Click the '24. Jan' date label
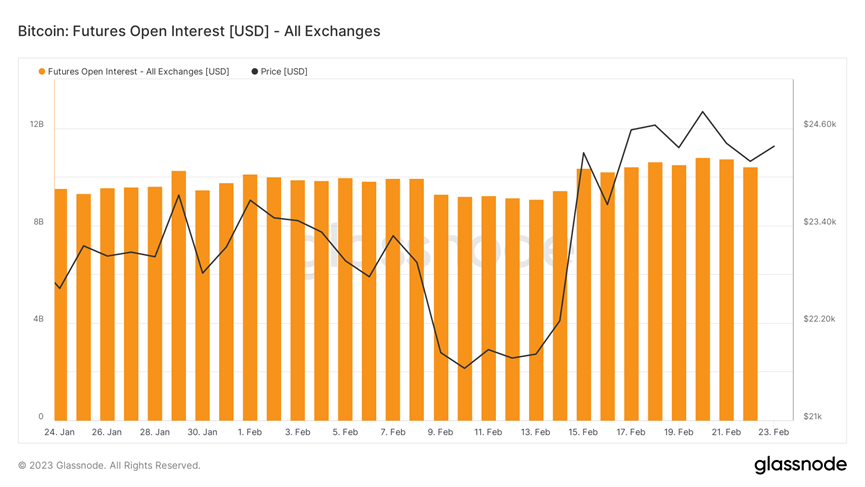This screenshot has height=487, width=865. [59, 432]
